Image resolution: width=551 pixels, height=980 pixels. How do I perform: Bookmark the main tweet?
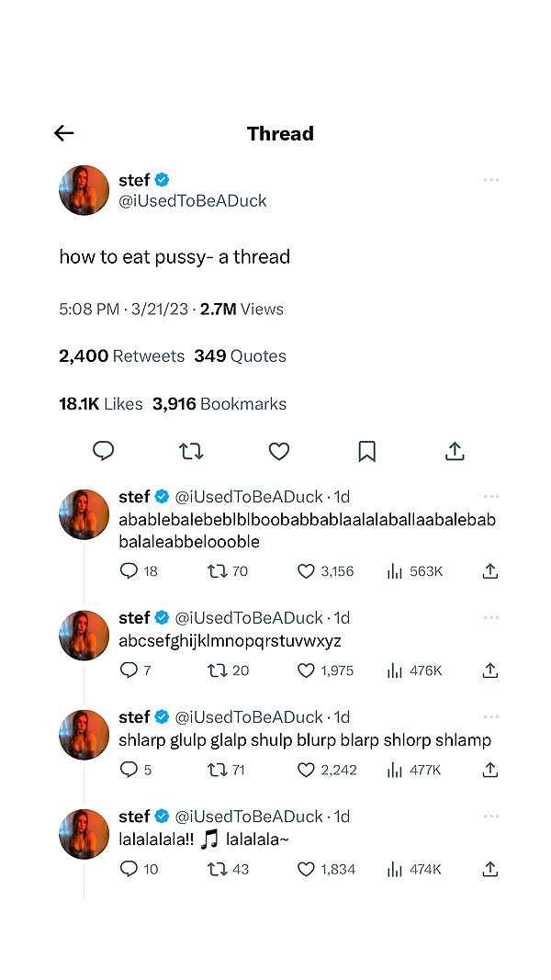point(366,451)
